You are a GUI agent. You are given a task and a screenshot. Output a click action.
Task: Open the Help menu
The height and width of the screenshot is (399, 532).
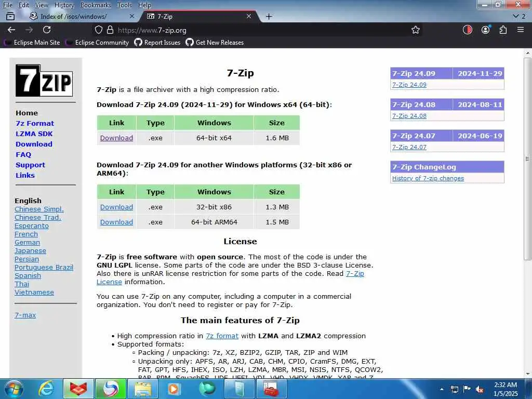144,5
